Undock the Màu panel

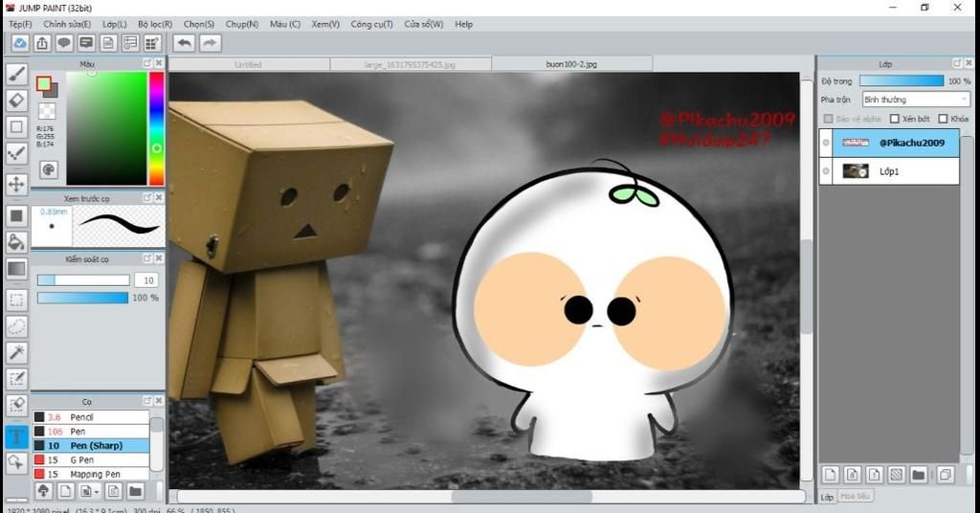point(146,63)
